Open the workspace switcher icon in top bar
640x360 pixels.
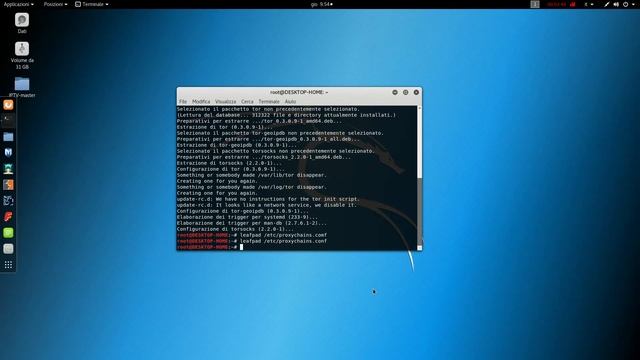pos(535,4)
